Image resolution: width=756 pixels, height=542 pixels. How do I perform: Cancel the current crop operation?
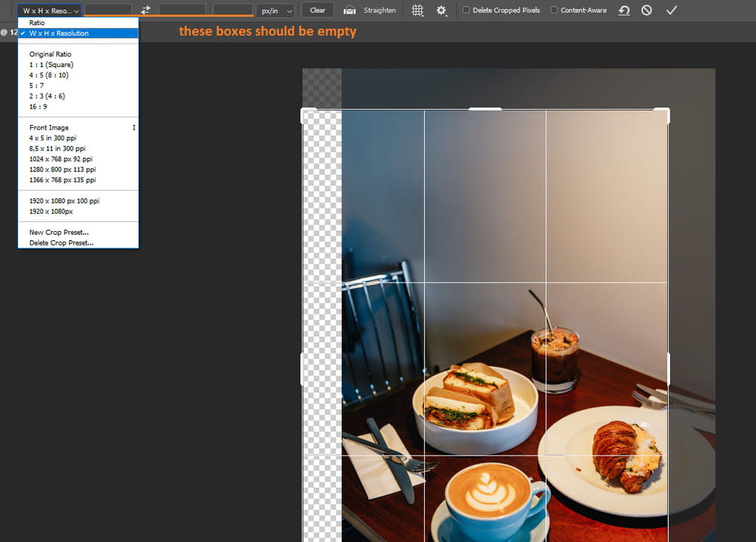click(647, 10)
